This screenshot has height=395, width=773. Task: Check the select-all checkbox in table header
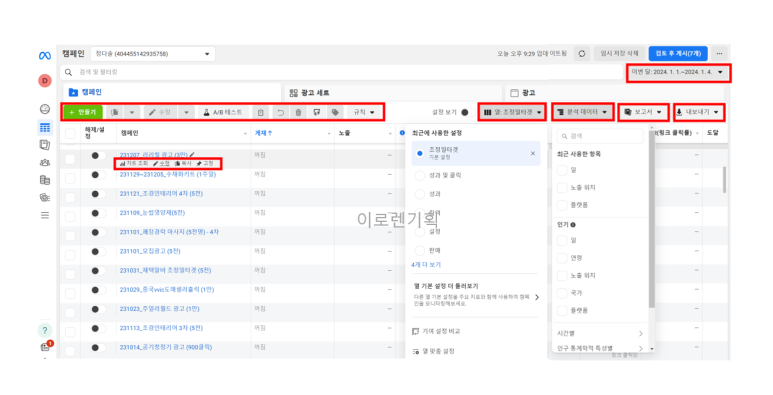pyautogui.click(x=70, y=133)
